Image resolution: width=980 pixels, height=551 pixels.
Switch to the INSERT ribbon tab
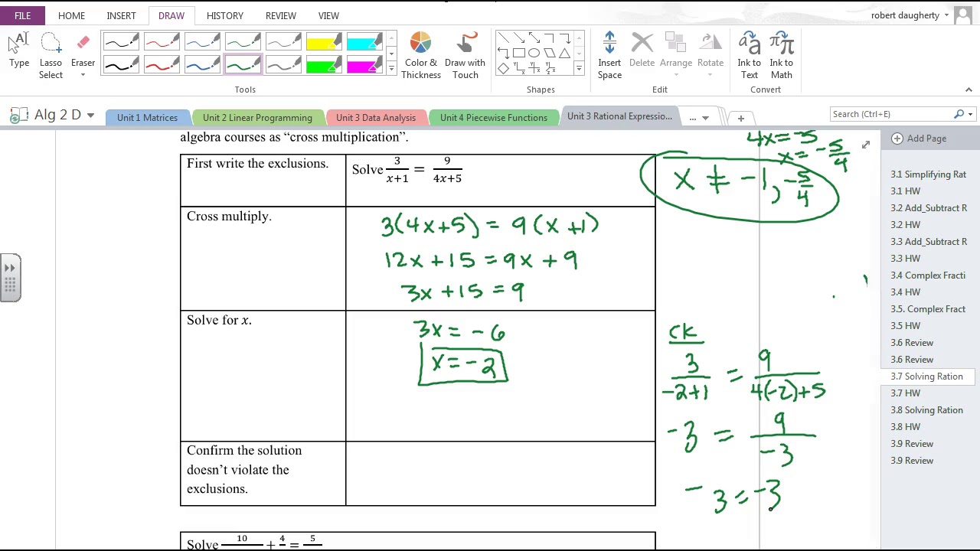click(x=121, y=15)
